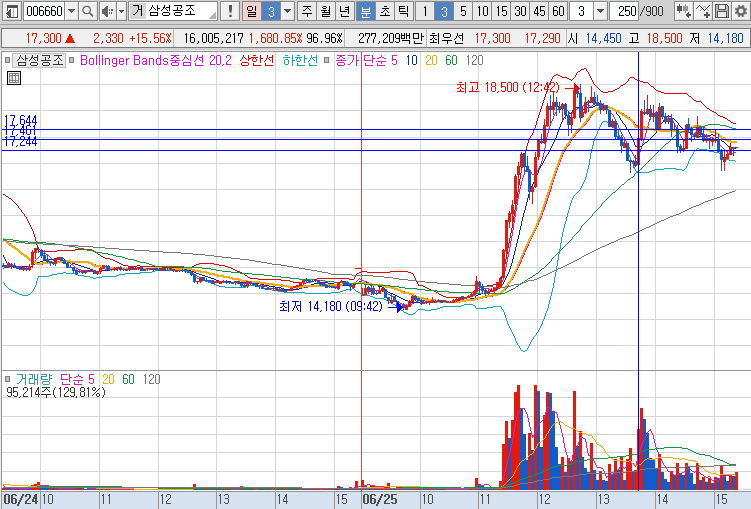
Task: Select 초 second chart period
Action: [x=385, y=11]
